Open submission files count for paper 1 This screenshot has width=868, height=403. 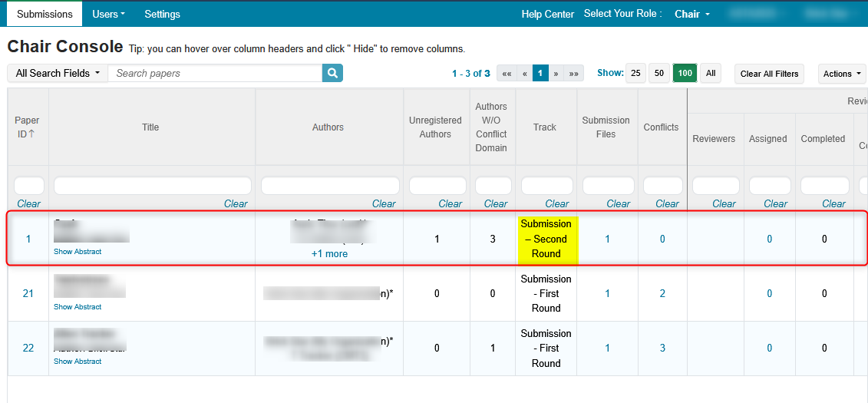pyautogui.click(x=607, y=239)
